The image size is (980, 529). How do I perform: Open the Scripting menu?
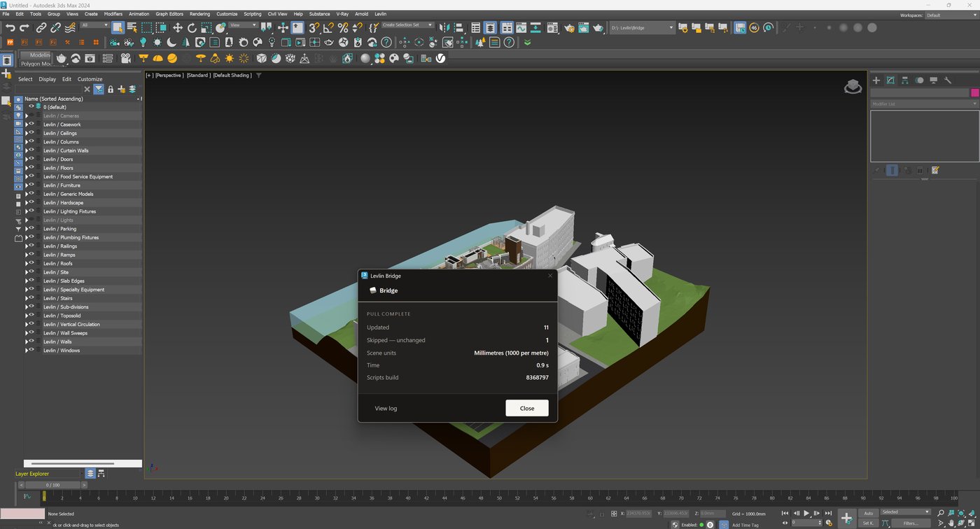coord(252,14)
